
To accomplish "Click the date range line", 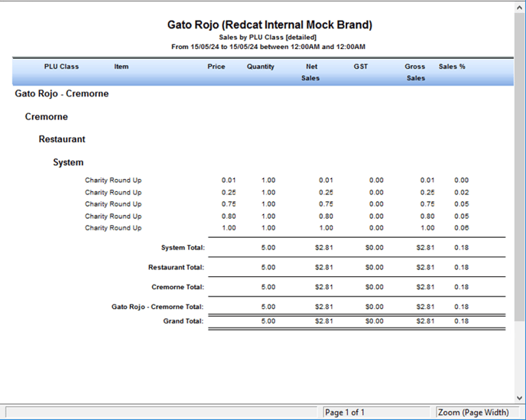I will (x=268, y=47).
